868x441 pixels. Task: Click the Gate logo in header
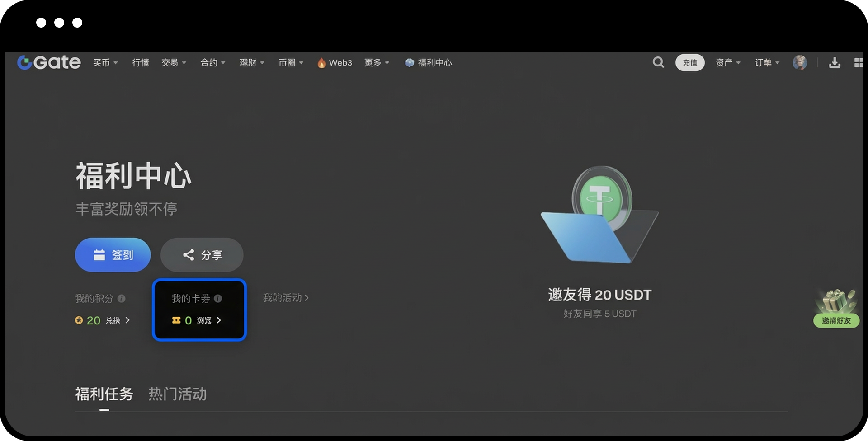coord(49,62)
